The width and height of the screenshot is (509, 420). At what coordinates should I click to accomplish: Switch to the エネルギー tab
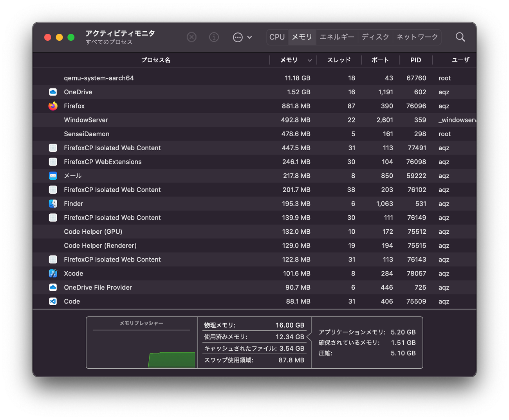337,37
